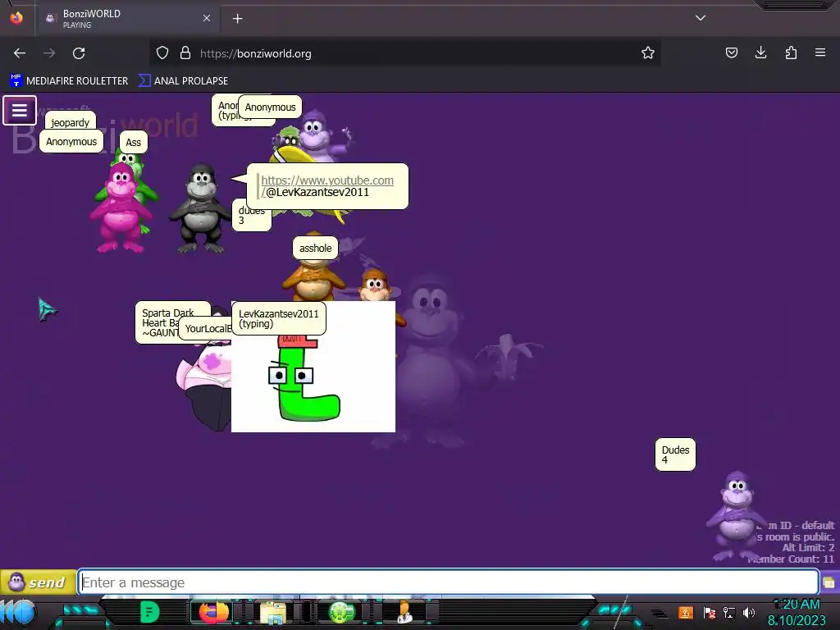Screen dimensions: 840x630
Task: Expand the list all tabs chevron
Action: point(701,18)
